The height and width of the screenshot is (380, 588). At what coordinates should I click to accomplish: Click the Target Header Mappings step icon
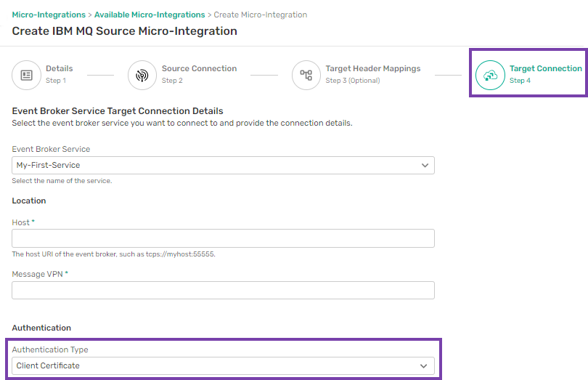[x=306, y=75]
